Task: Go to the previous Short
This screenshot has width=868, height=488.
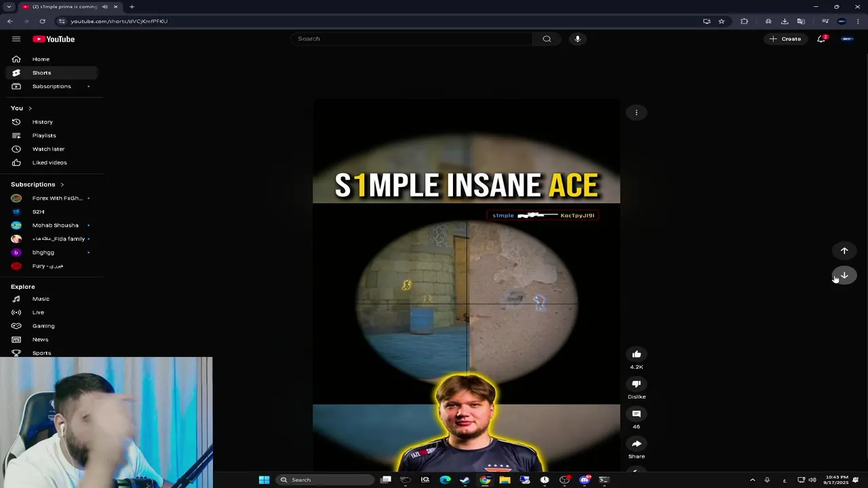Action: [x=844, y=251]
